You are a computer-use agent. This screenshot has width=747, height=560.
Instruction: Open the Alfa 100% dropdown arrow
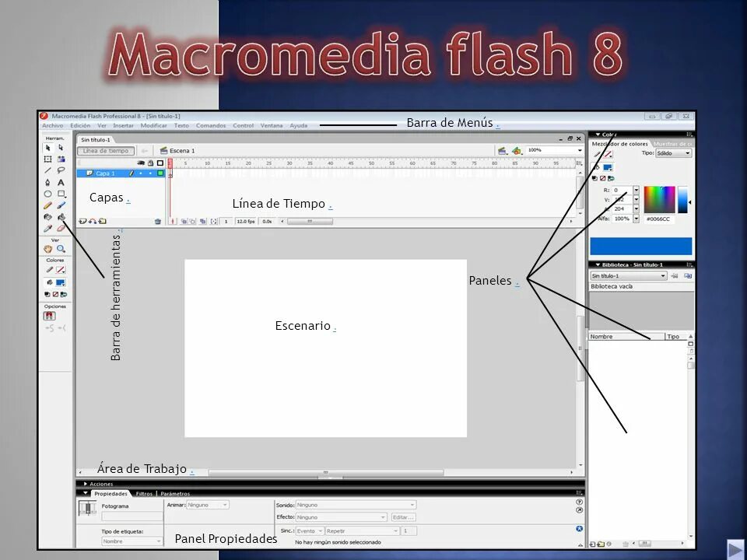(636, 219)
